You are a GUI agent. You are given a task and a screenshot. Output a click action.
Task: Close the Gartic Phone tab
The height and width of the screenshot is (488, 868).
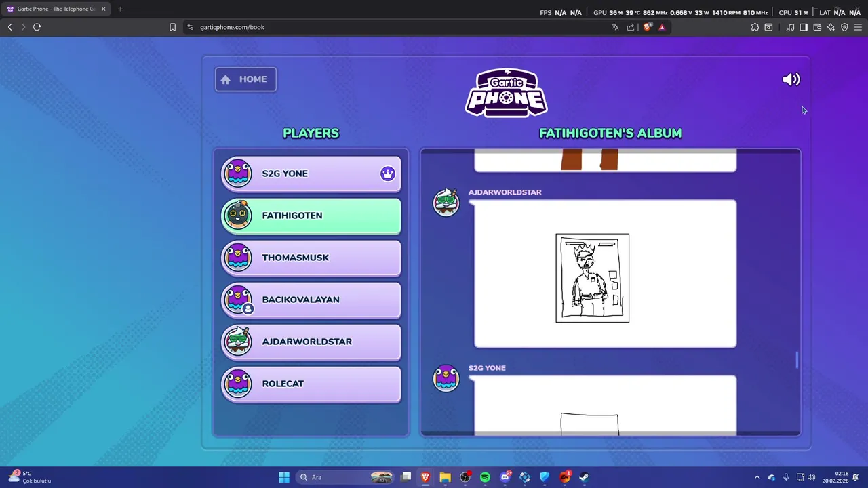(103, 9)
